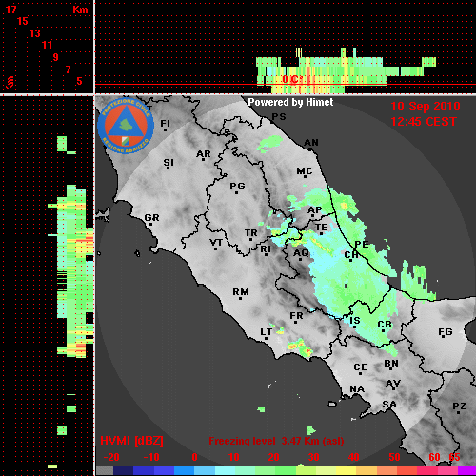476x476 pixels.
Task: Click the CH city label
Action: [351, 255]
